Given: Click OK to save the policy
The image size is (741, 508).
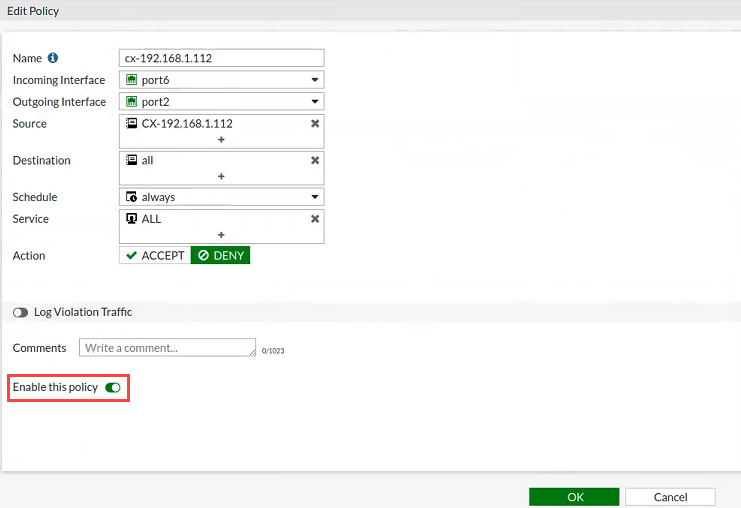Looking at the screenshot, I should (574, 497).
